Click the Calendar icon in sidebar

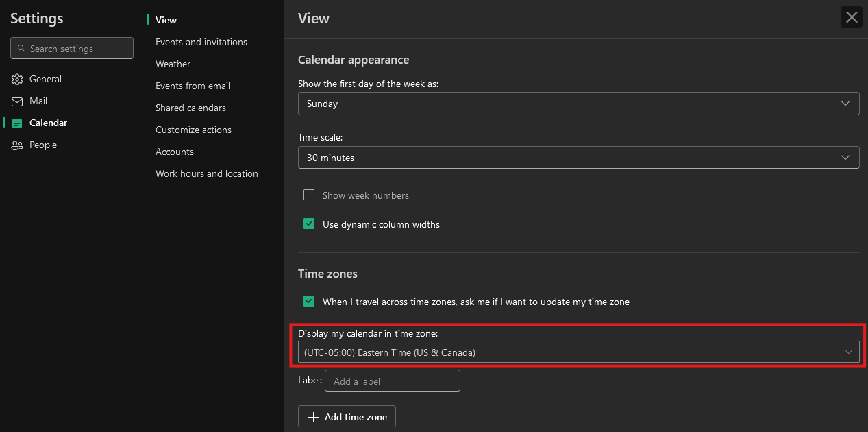(17, 123)
